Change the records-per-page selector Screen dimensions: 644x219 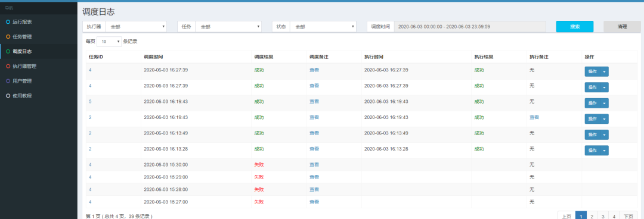click(109, 42)
